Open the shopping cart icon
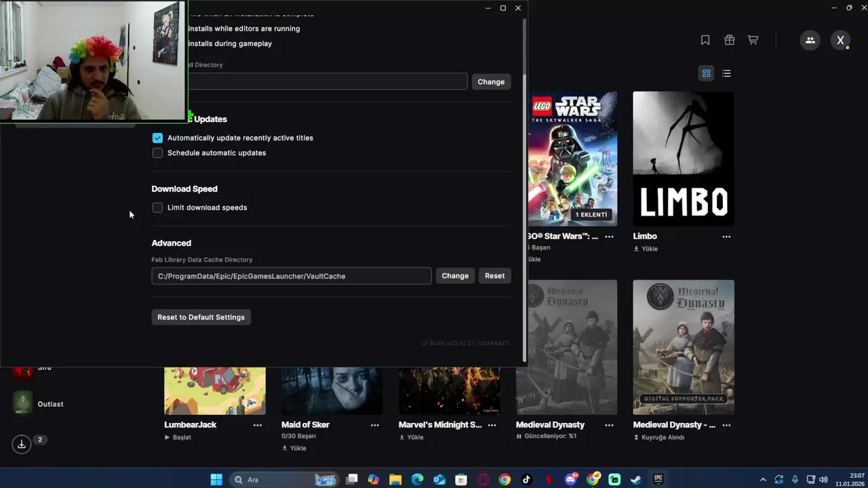Screen dimensions: 868x488 (x=753, y=40)
